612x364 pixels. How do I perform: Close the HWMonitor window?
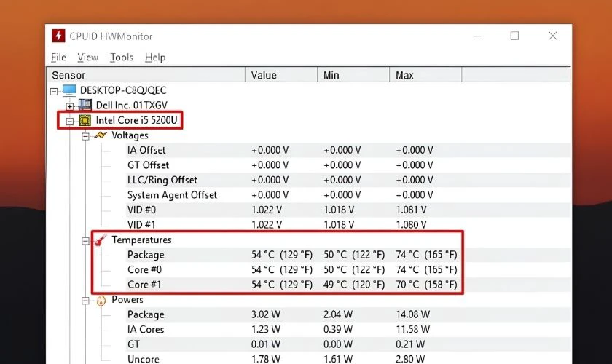553,36
